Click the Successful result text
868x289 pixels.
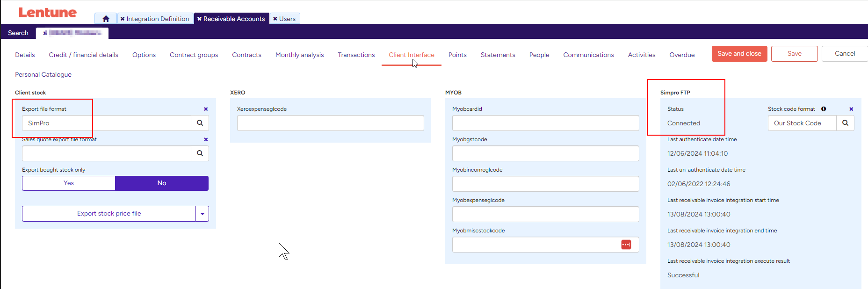pos(683,275)
